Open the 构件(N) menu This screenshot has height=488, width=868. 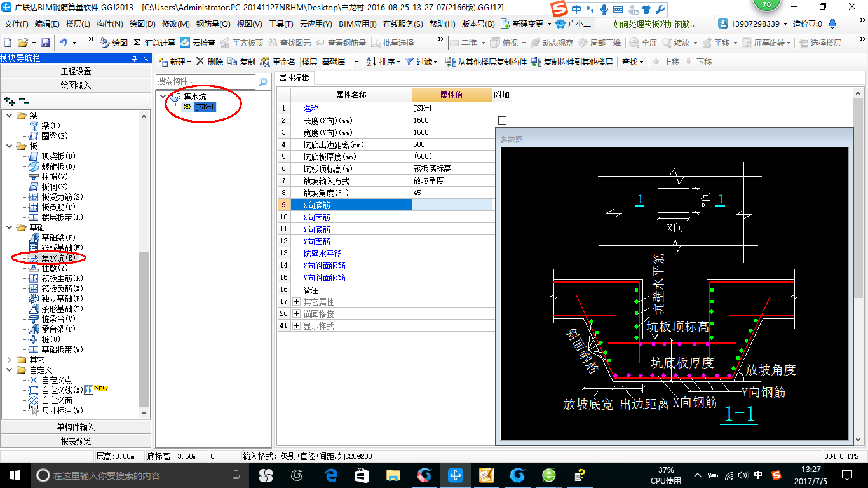pyautogui.click(x=109, y=24)
